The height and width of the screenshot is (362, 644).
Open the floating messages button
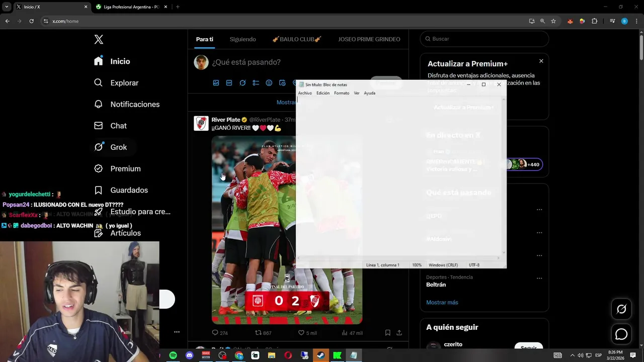point(621,334)
